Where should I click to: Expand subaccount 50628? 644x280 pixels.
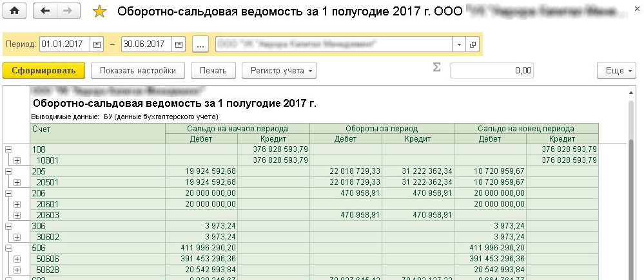17,270
